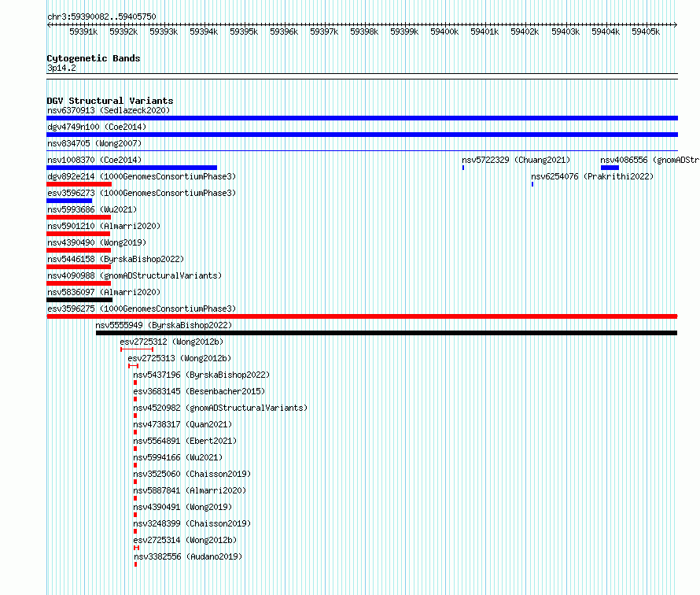Click nsv5887841 (Almarri2020) label
Image resolution: width=700 pixels, height=595 pixels.
point(190,490)
